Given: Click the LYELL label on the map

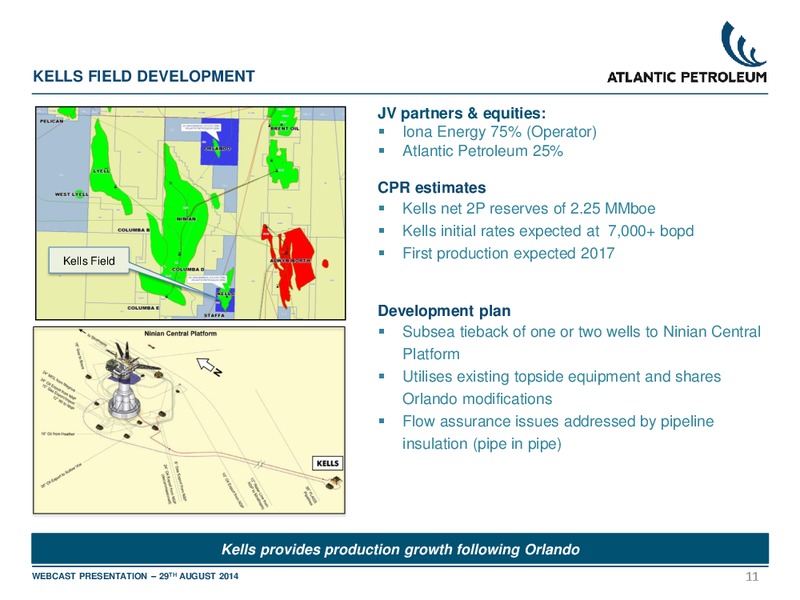Looking at the screenshot, I should [x=101, y=171].
